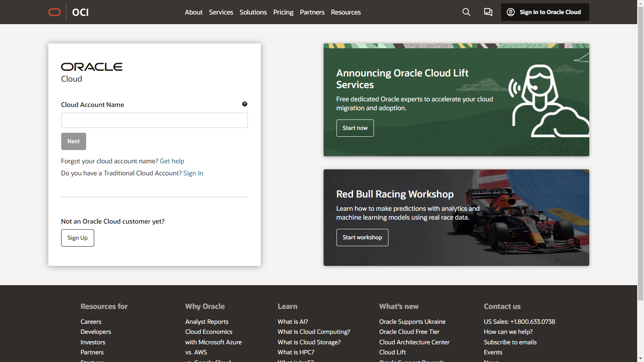Open the with Microsoft Azure link
Viewport: 644px width, 362px height.
pos(213,342)
